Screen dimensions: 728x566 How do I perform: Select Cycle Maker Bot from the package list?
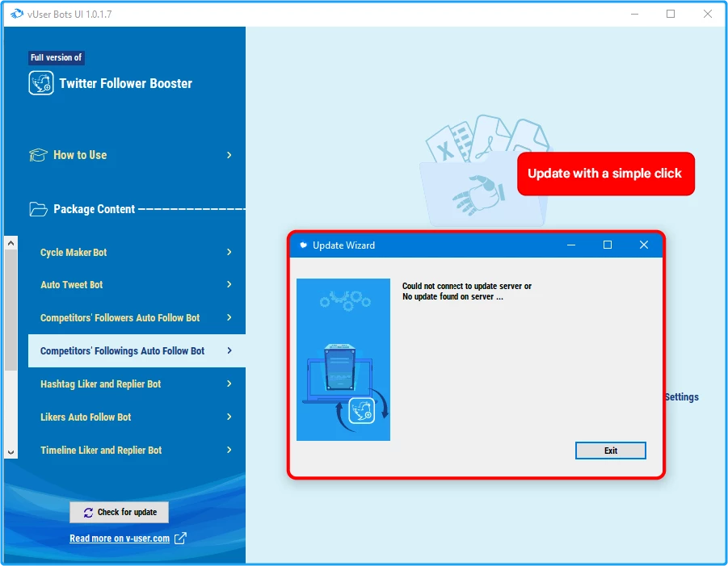coord(137,252)
